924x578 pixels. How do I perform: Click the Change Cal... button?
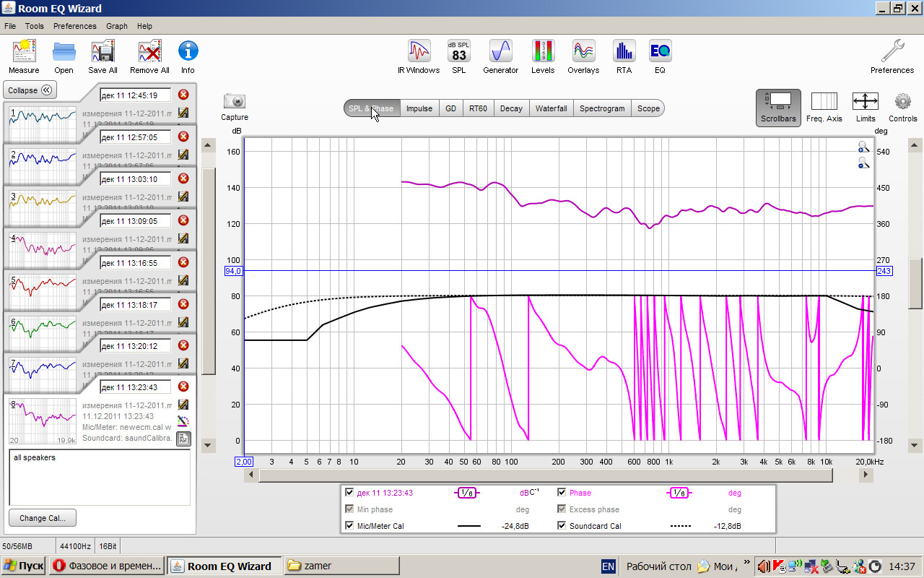[x=43, y=518]
